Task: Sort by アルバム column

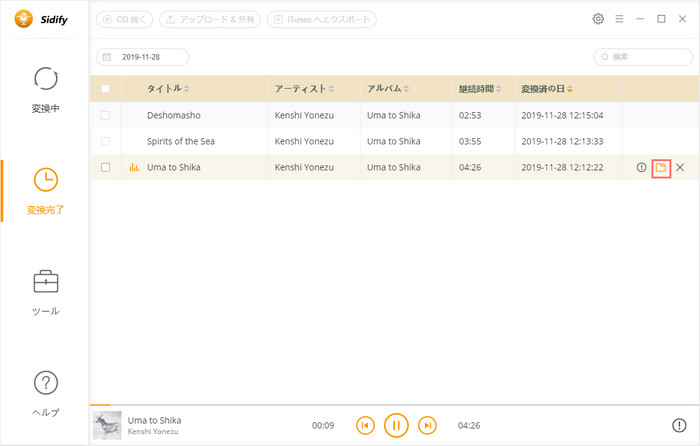Action: [x=388, y=89]
